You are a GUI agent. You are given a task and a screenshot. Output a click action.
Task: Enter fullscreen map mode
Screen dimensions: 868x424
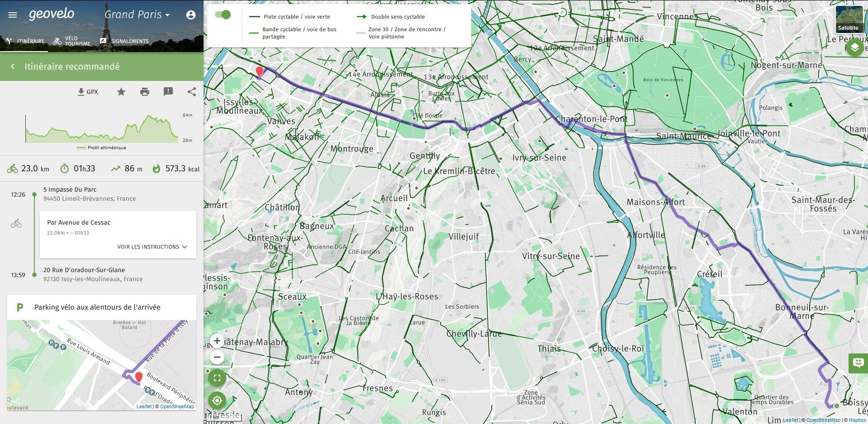tap(217, 378)
